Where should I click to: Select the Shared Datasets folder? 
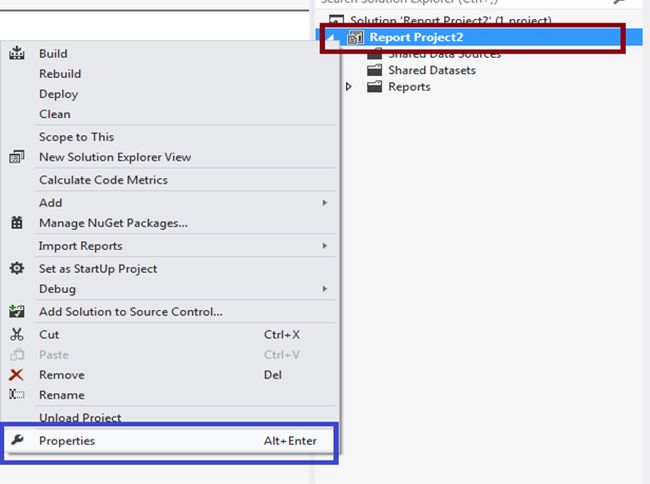click(x=431, y=70)
